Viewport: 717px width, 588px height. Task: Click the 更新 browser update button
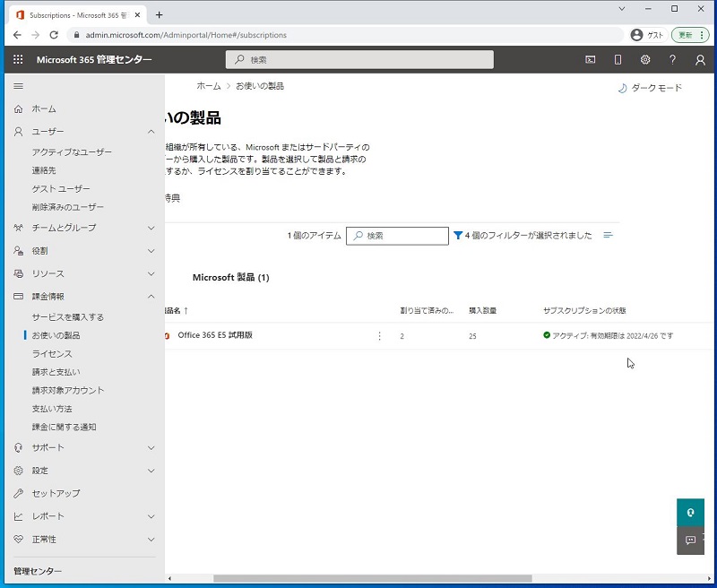point(685,35)
